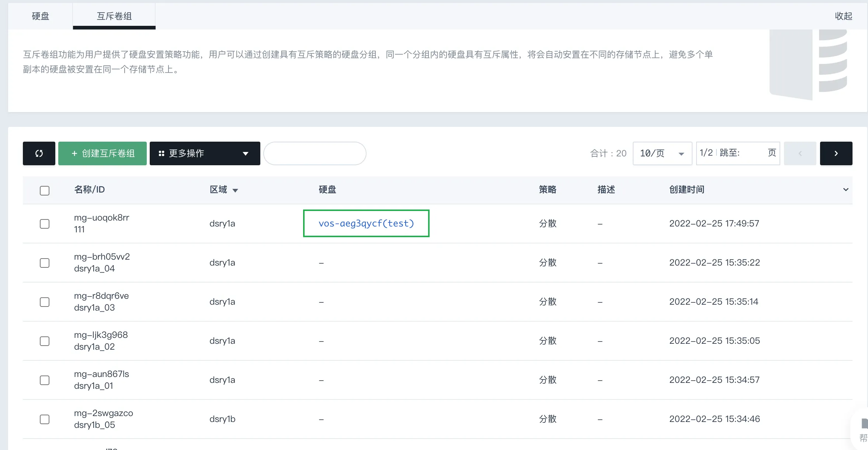868x450 pixels.
Task: Expand the column settings chevron in header
Action: 846,190
